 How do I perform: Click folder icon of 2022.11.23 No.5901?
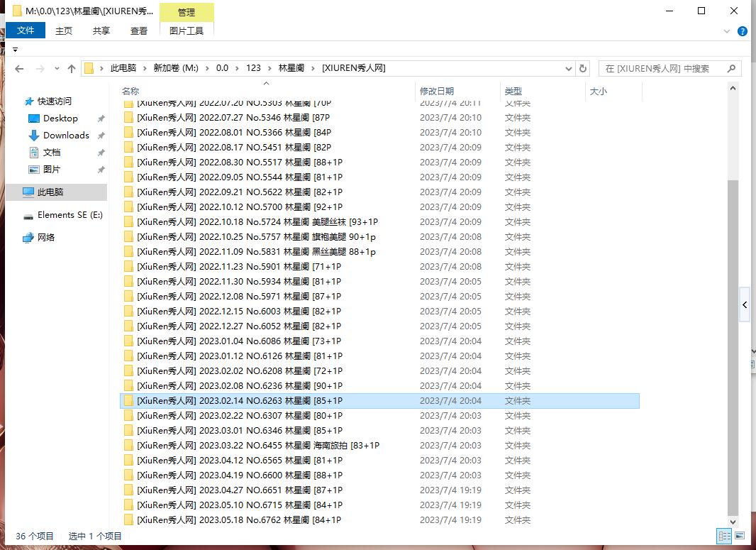click(128, 266)
